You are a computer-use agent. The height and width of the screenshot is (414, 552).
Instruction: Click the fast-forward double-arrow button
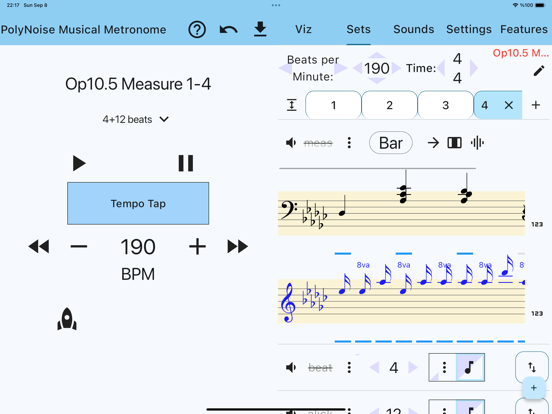[x=238, y=246]
